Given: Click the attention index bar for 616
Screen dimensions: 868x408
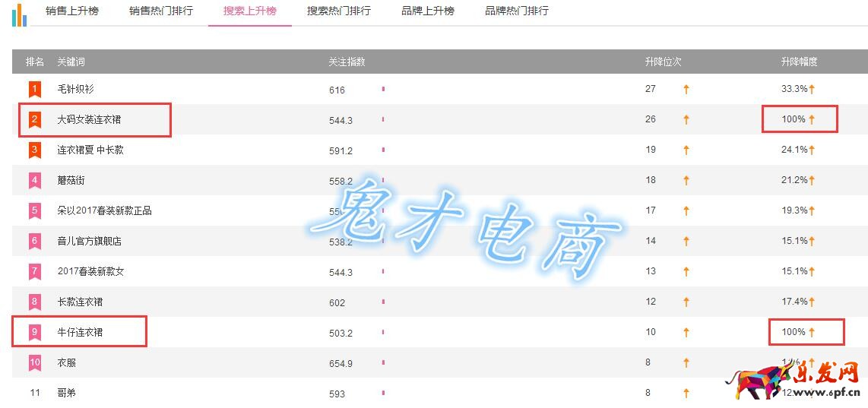Looking at the screenshot, I should pyautogui.click(x=383, y=90).
